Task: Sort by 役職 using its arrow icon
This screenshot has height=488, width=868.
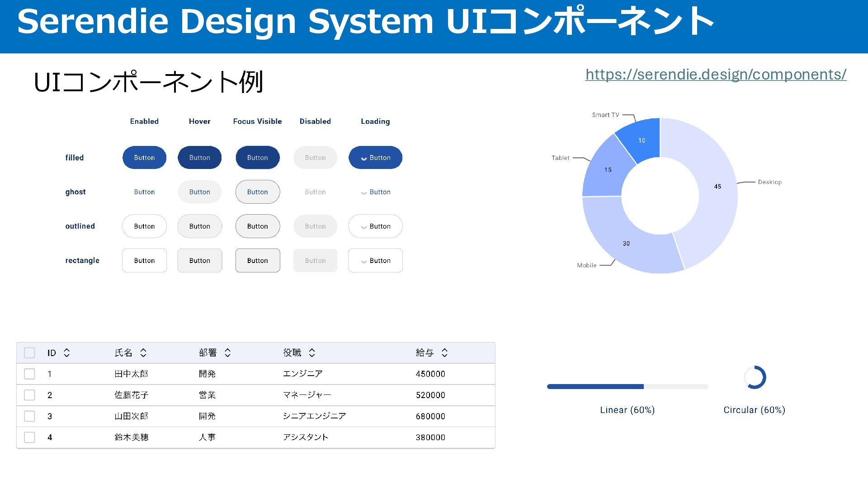Action: click(312, 353)
